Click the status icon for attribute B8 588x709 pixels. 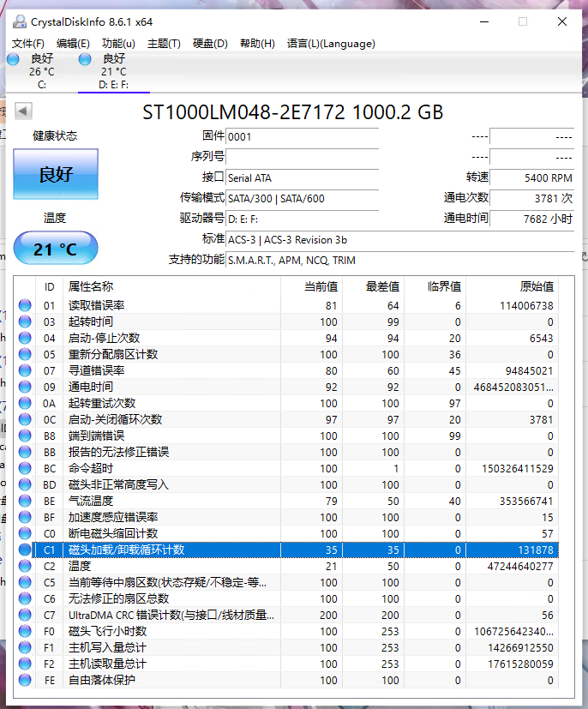(25, 436)
